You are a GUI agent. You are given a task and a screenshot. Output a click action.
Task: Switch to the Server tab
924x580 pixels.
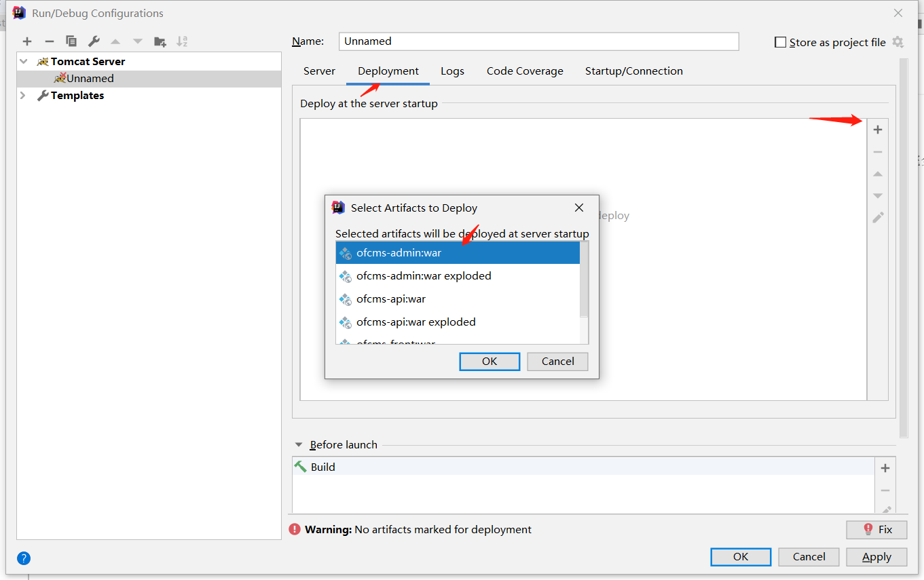pos(319,71)
